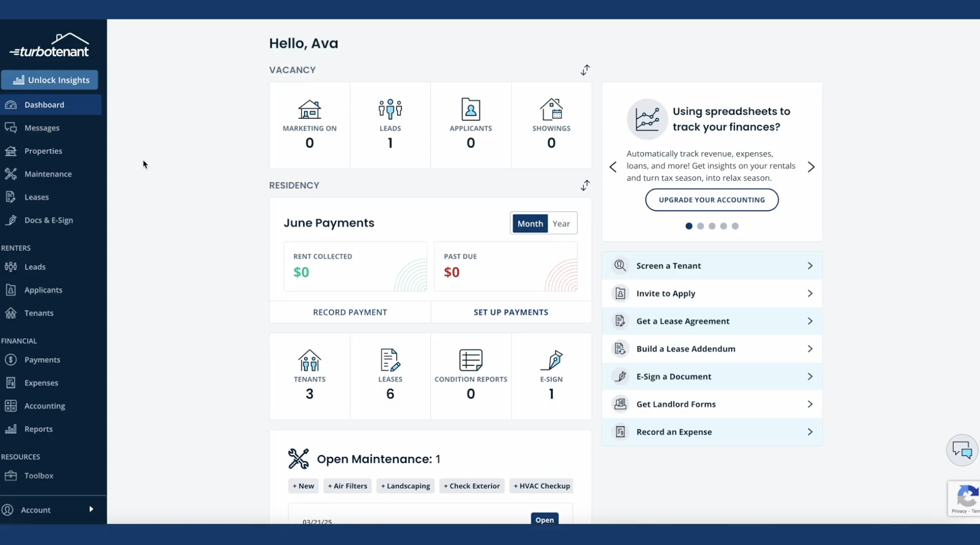This screenshot has height=545, width=980.
Task: Open the Messages section
Action: [41, 128]
